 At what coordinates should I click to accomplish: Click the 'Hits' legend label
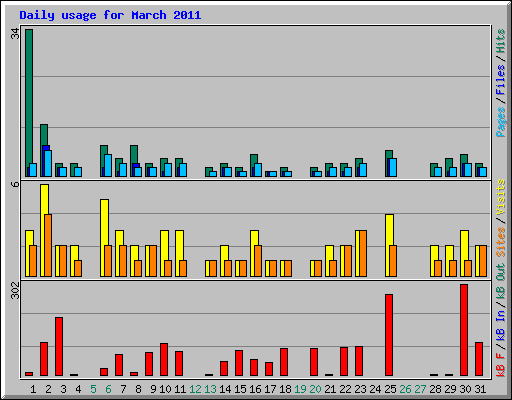500,41
